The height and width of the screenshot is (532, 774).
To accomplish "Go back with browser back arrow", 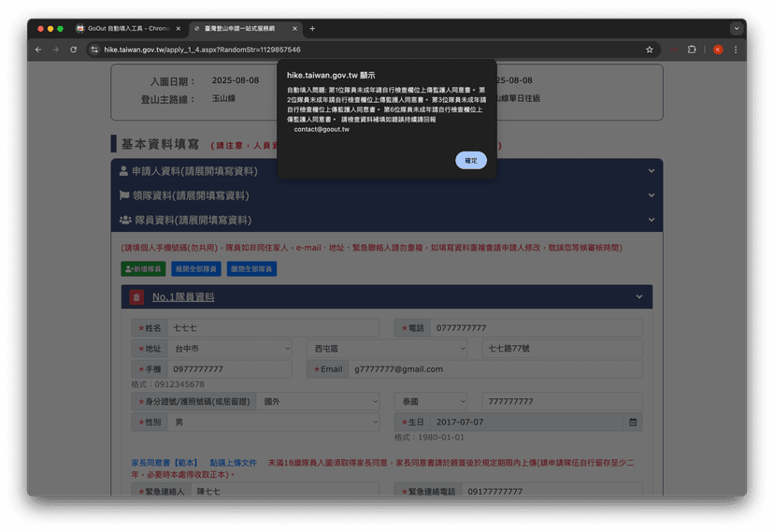I will (38, 50).
